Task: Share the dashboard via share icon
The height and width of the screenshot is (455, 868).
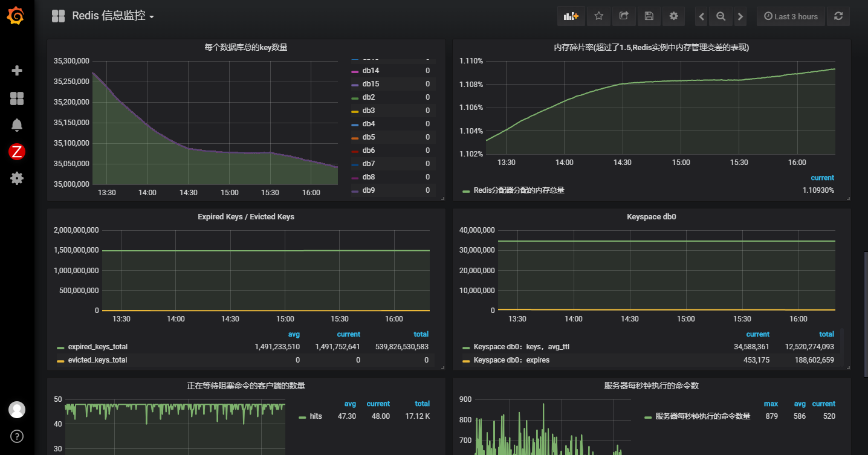Action: click(x=624, y=16)
